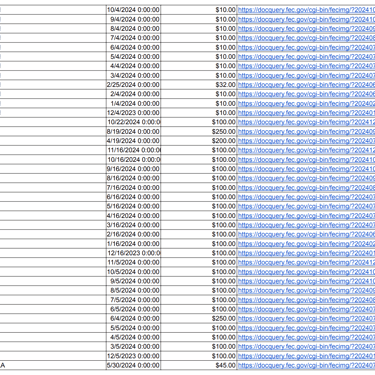This screenshot has width=375, height=375.
Task: Open the FEC link in the 8/19/2024 row
Action: tap(306, 131)
